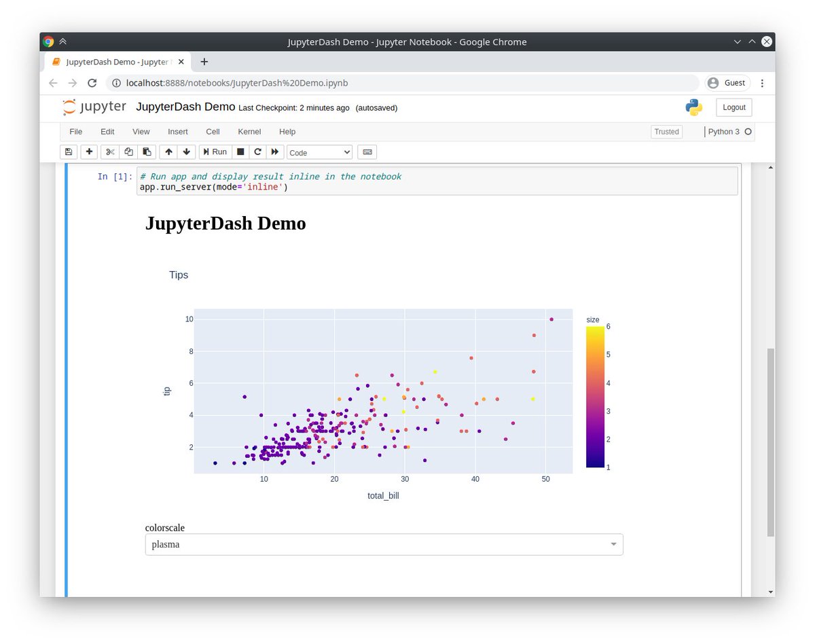The height and width of the screenshot is (644, 815).
Task: Log out of Jupyter
Action: pos(733,107)
